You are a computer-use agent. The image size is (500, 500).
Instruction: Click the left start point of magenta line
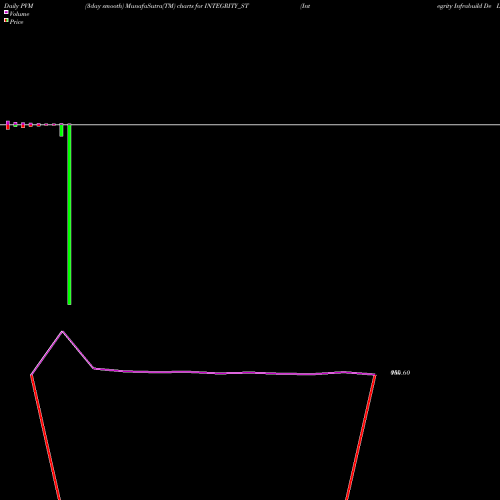tap(31, 375)
